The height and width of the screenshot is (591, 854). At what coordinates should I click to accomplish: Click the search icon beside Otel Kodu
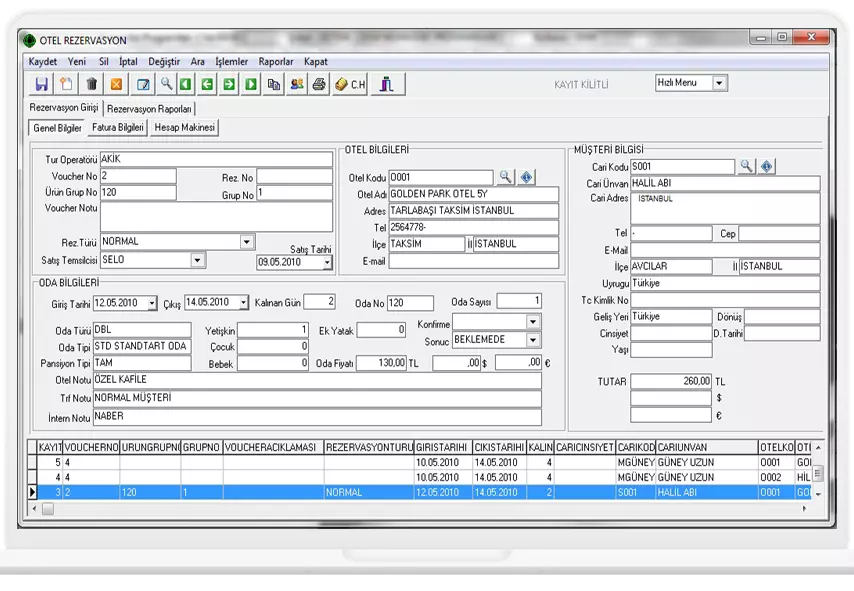tap(506, 177)
